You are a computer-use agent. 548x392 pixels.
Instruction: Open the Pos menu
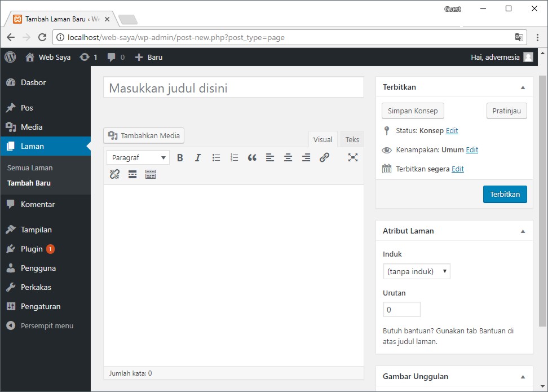click(46, 108)
